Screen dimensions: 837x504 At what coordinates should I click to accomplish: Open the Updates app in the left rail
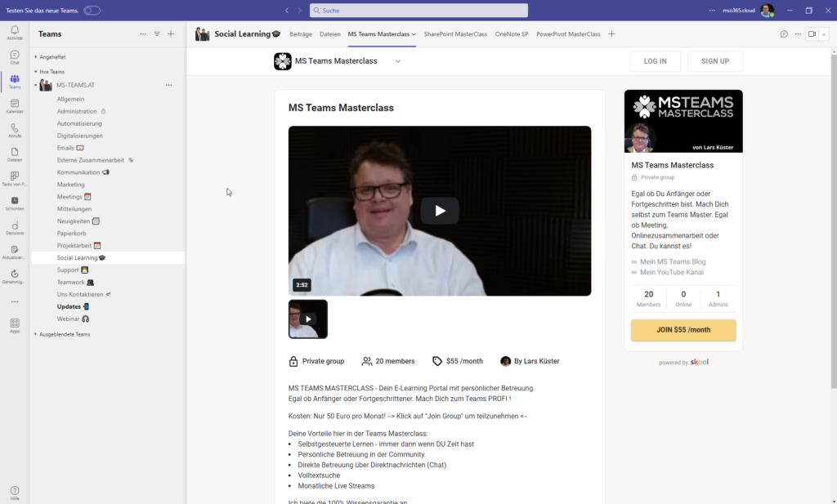15,252
